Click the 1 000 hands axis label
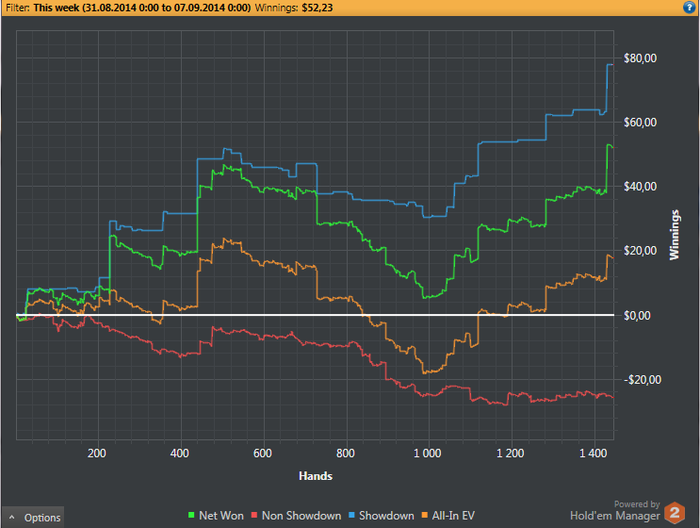 428,453
